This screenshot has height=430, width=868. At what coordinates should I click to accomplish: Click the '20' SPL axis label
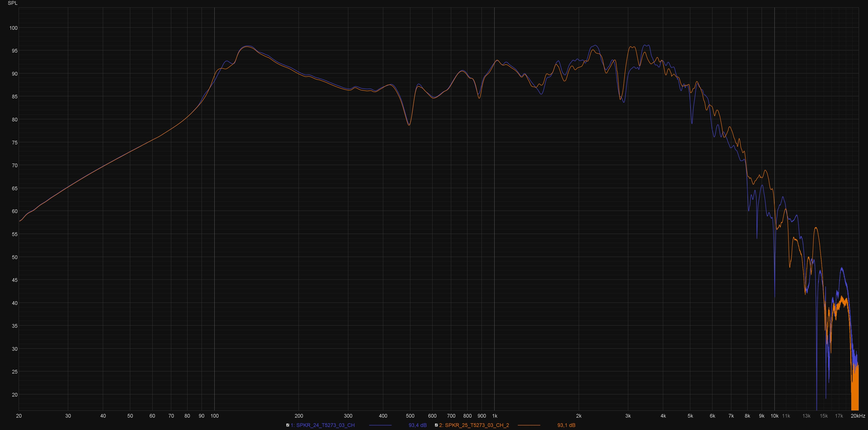point(15,395)
